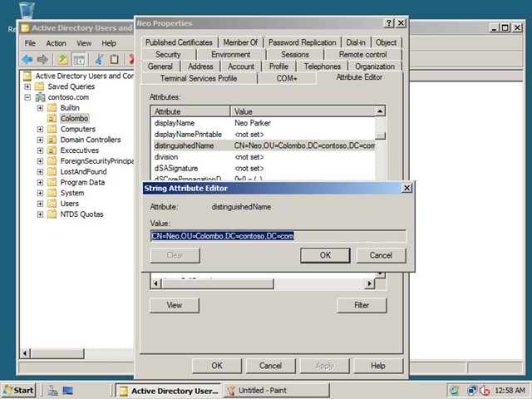This screenshot has width=532, height=399.
Task: Open the Recycle Bin desktop icon
Action: click(27, 10)
